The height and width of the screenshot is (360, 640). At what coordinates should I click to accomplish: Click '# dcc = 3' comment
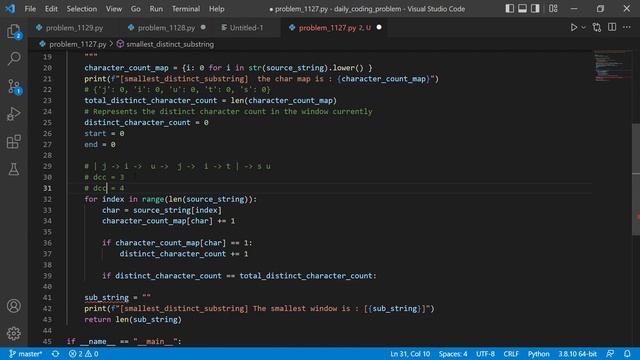point(104,177)
